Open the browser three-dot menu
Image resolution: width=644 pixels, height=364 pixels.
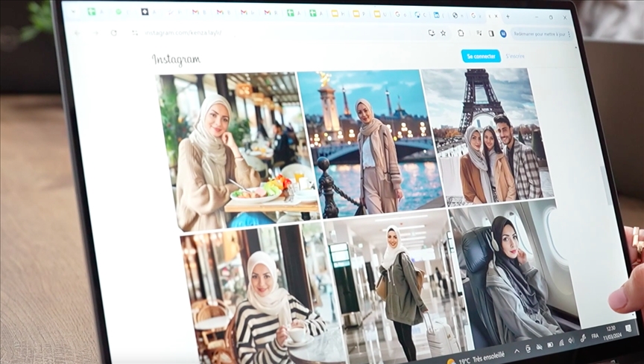[569, 34]
